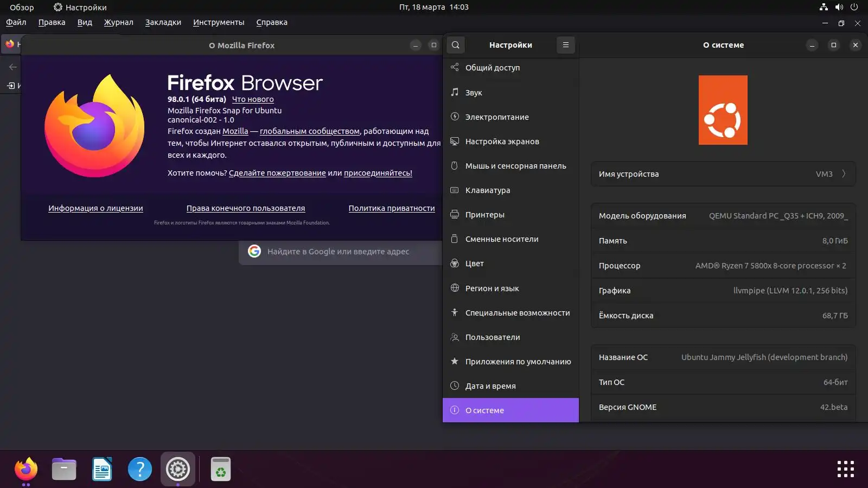Click the Ubuntu logo in About panel

pyautogui.click(x=723, y=110)
